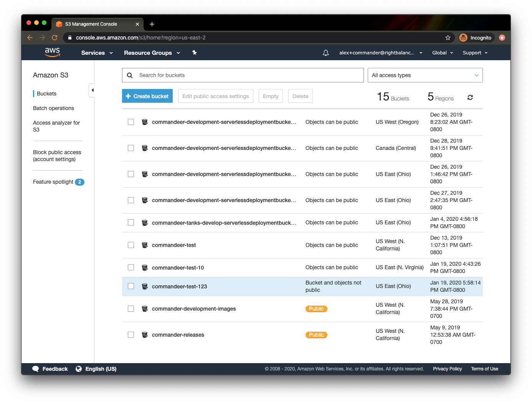This screenshot has height=403, width=532.
Task: Check the box for commandeer-test-123 bucket
Action: [x=131, y=286]
